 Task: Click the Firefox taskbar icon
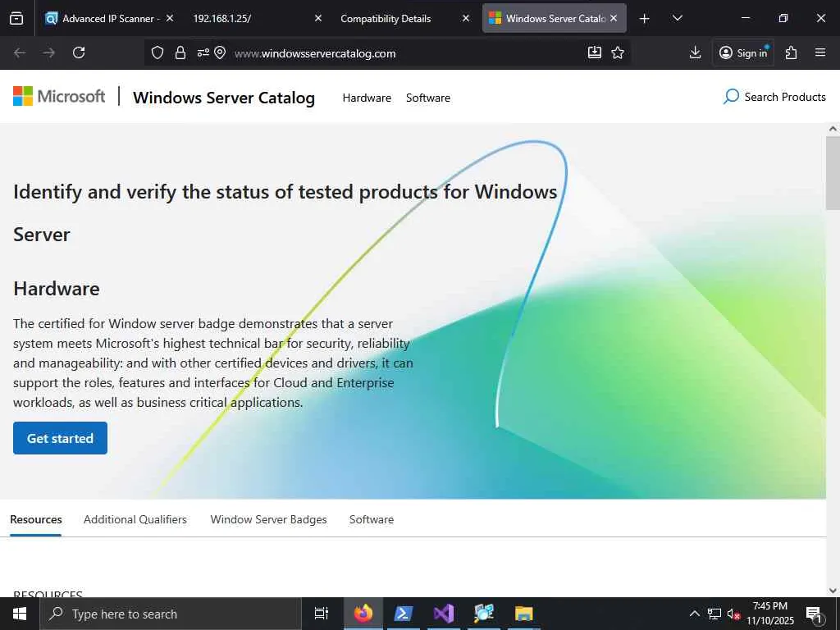coord(363,614)
